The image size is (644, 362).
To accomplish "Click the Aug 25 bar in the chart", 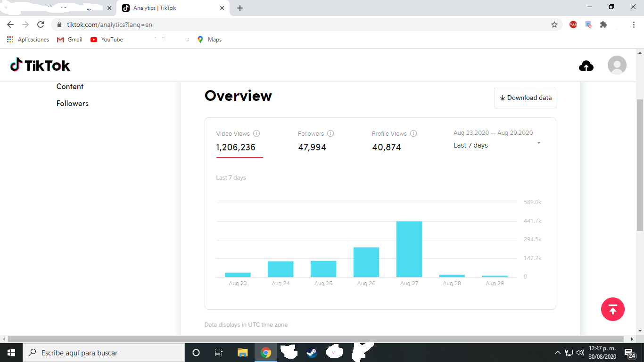I will (x=323, y=269).
